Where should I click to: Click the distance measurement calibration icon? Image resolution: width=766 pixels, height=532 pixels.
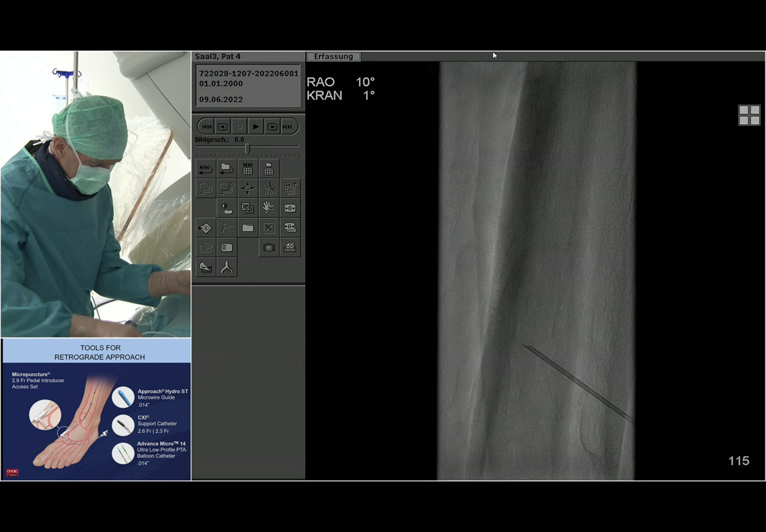[x=206, y=267]
